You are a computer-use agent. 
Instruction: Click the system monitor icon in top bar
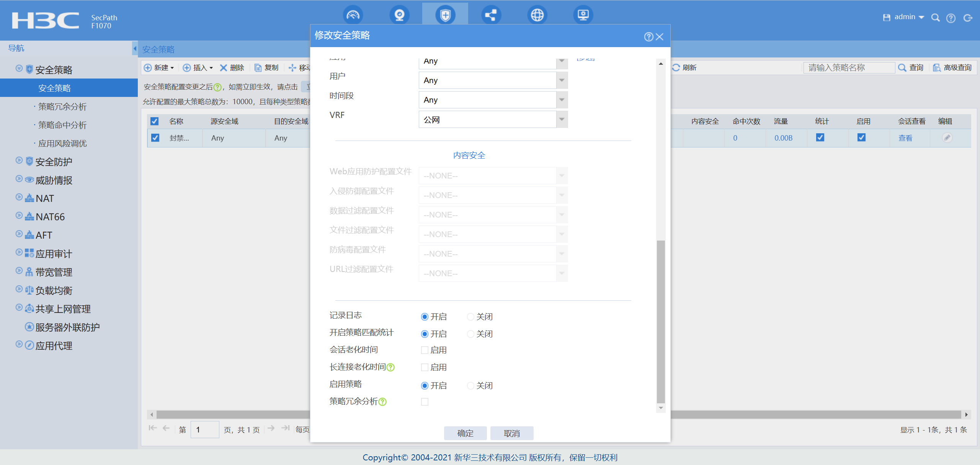click(x=583, y=15)
